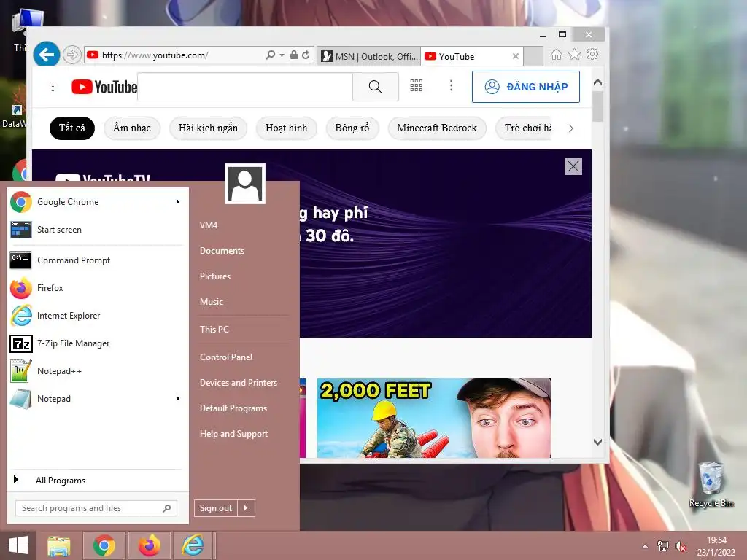Click the Sign out button
Viewport: 747px width, 560px height.
click(216, 508)
